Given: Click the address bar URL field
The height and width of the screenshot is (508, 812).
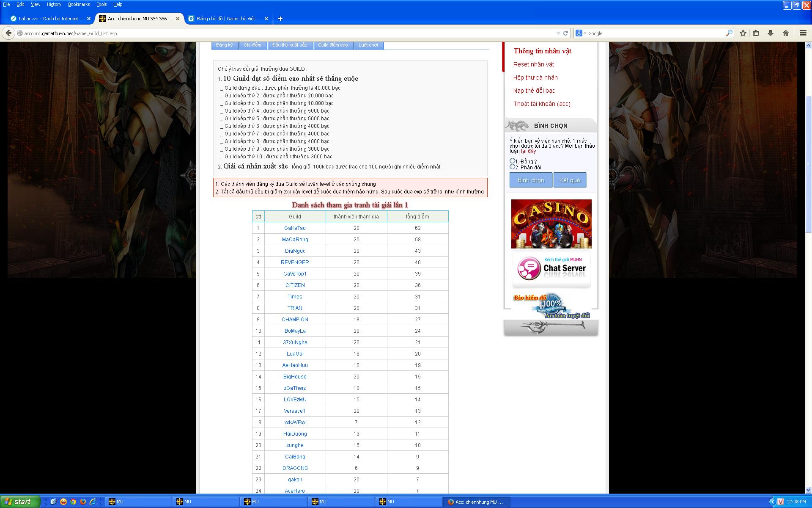Looking at the screenshot, I should click(x=288, y=33).
